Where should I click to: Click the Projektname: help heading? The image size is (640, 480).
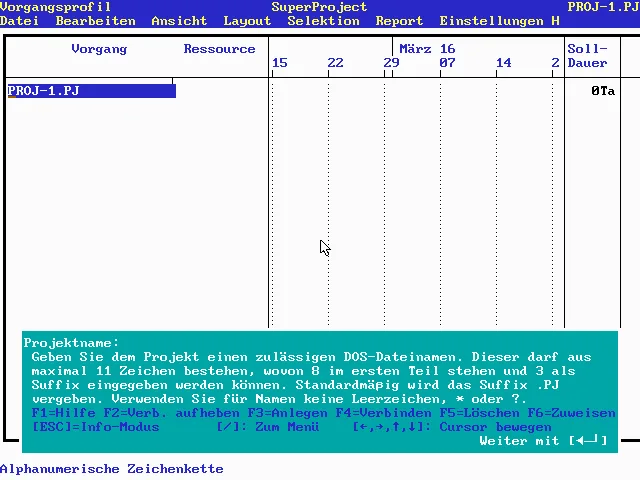click(71, 343)
